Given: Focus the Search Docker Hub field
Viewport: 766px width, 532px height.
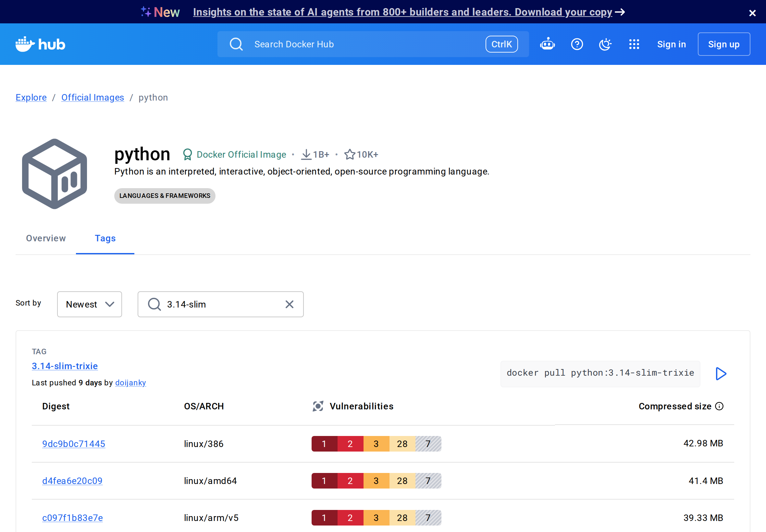Looking at the screenshot, I should 373,44.
